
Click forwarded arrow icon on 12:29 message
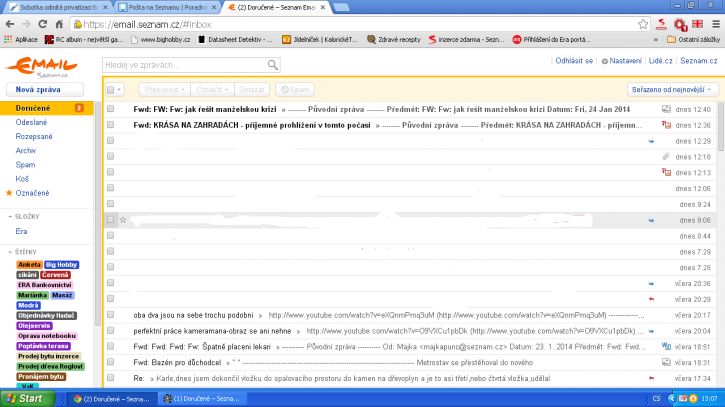pos(651,141)
